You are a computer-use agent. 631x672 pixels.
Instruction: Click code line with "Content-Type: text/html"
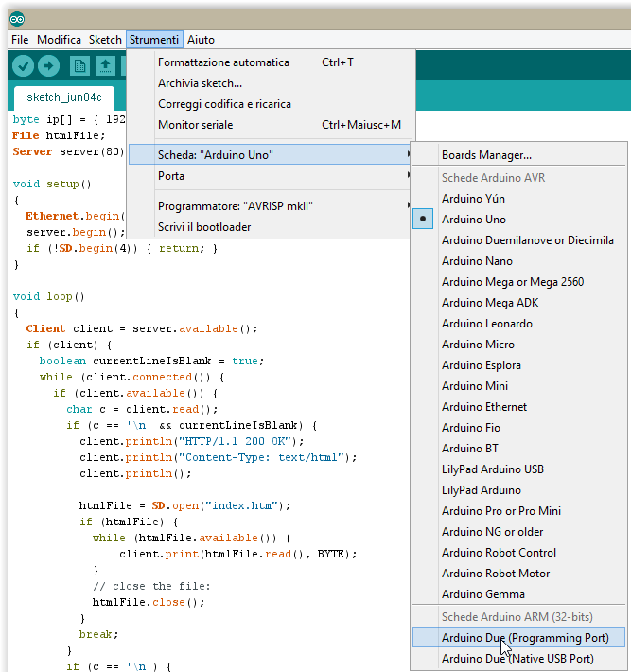pos(218,458)
